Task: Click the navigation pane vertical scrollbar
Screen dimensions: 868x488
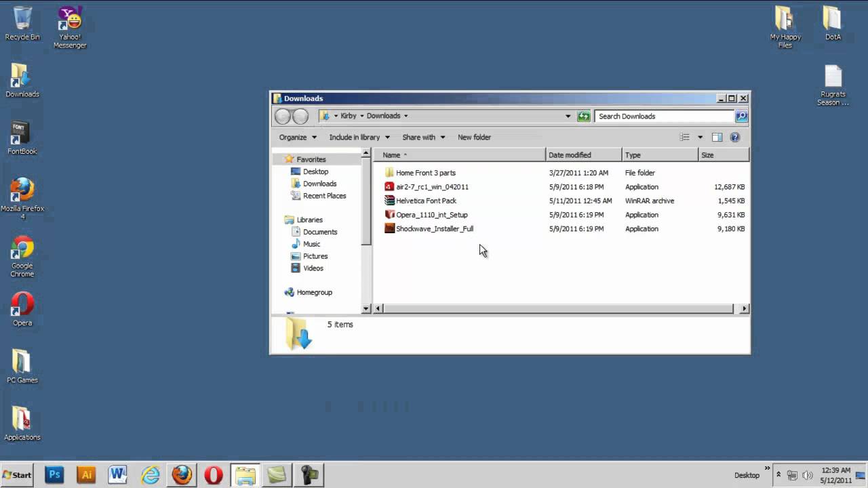Action: (366, 201)
